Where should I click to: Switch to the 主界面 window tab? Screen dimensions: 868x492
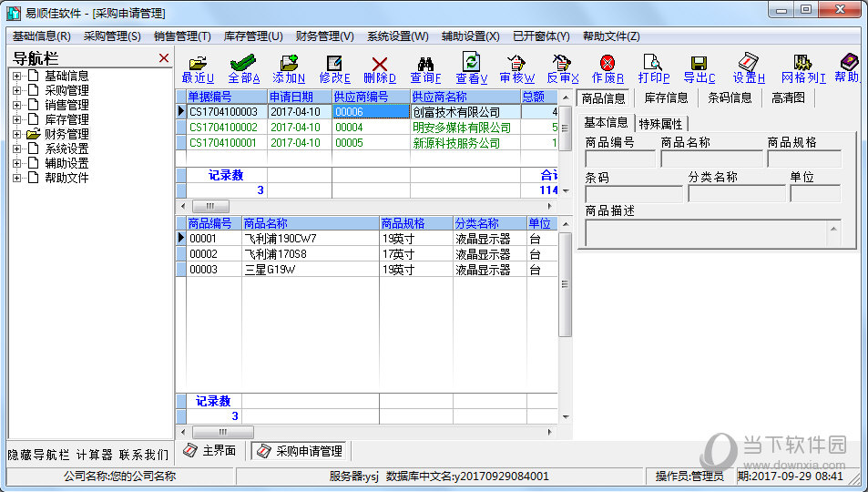(210, 451)
